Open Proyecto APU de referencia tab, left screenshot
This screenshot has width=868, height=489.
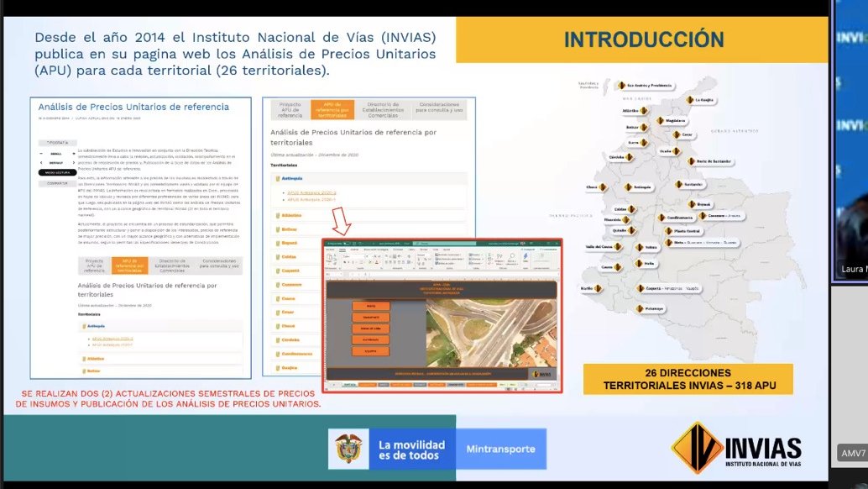tap(94, 266)
